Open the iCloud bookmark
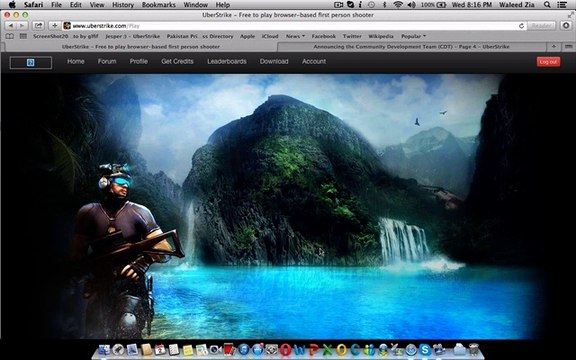The height and width of the screenshot is (360, 576). [x=270, y=36]
